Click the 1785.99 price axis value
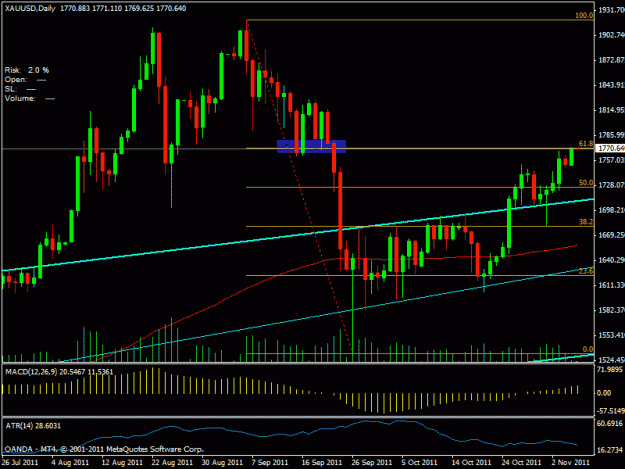The width and height of the screenshot is (625, 469). 611,135
